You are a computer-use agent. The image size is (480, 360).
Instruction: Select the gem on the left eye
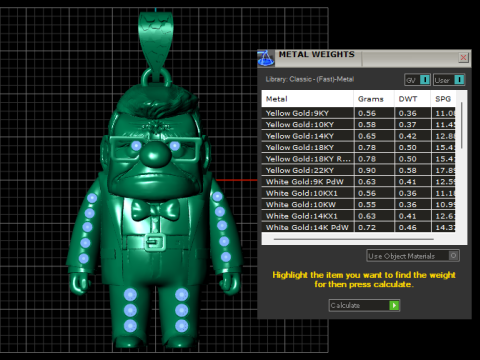click(x=136, y=146)
